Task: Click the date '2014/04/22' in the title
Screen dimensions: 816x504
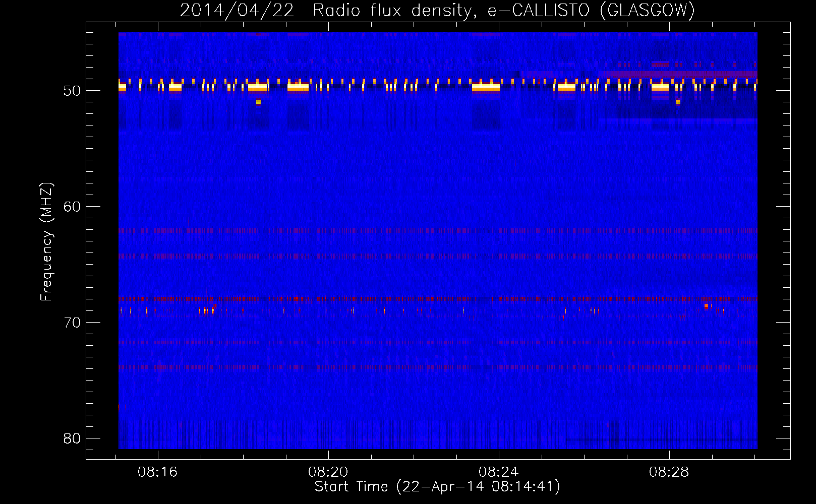Action: click(x=237, y=10)
